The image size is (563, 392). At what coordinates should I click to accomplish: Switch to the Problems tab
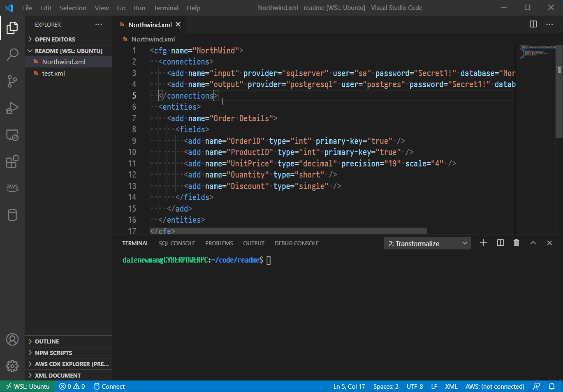219,243
